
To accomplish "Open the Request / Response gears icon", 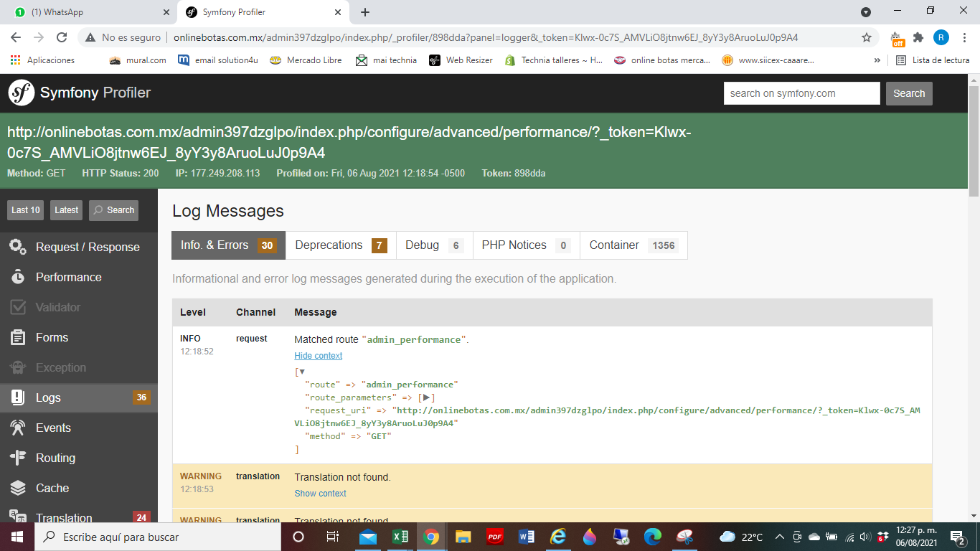I will pyautogui.click(x=18, y=247).
